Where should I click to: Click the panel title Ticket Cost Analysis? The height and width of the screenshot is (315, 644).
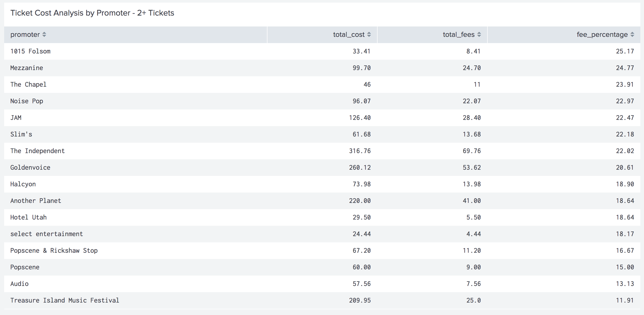coord(92,13)
